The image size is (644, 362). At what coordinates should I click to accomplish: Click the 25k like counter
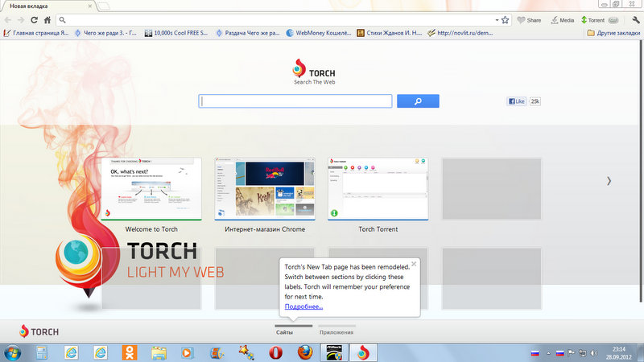tap(535, 101)
